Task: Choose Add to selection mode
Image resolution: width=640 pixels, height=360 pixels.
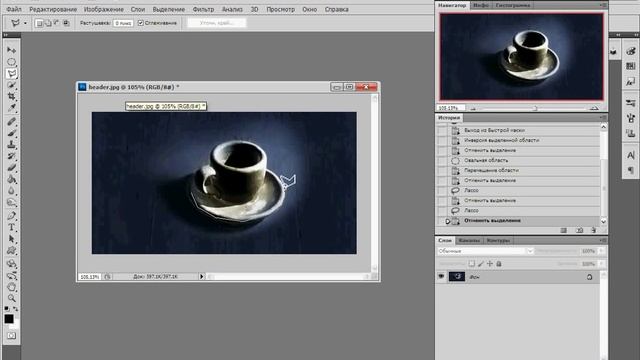Action: 48,23
